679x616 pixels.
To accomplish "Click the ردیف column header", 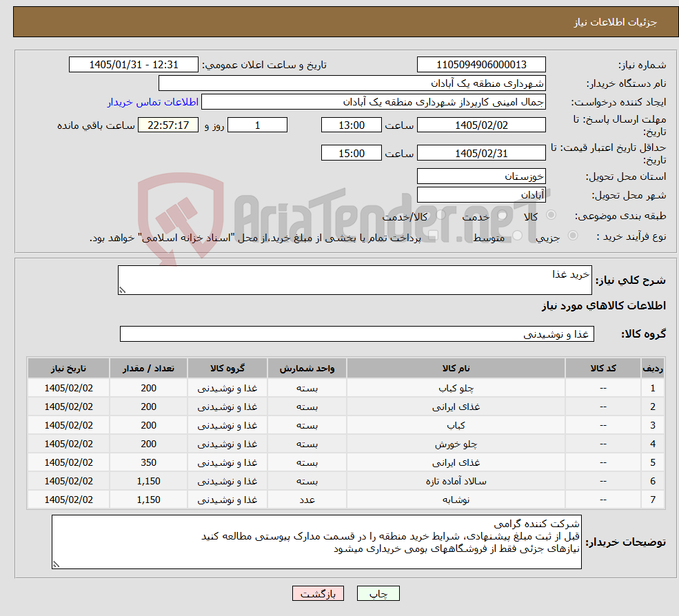I will (x=653, y=369).
